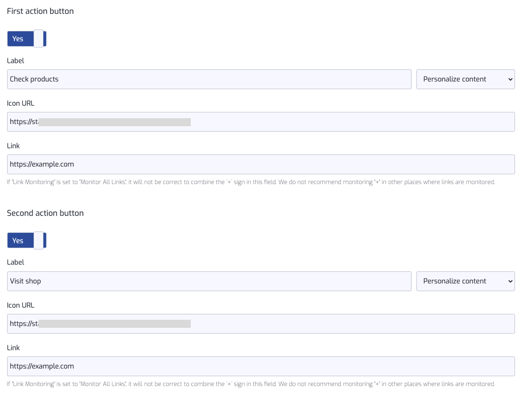The height and width of the screenshot is (399, 532).
Task: Click the 'Label' caption under Second action button
Action: click(x=16, y=262)
